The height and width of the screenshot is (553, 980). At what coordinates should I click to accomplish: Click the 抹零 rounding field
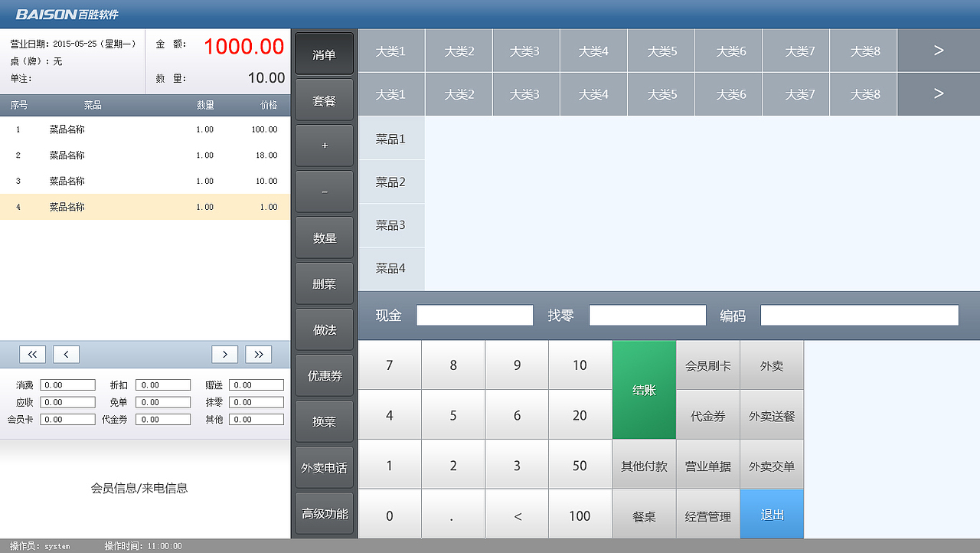pyautogui.click(x=256, y=402)
